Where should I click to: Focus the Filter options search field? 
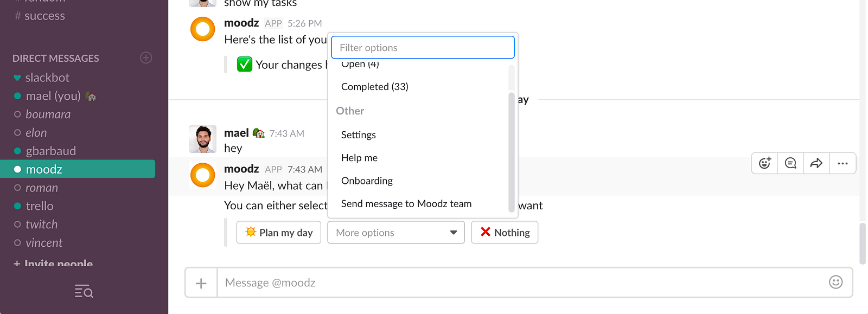423,48
